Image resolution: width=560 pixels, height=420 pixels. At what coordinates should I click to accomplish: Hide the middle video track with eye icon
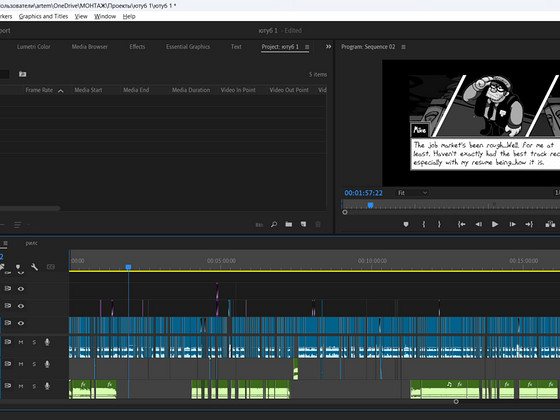click(x=21, y=306)
